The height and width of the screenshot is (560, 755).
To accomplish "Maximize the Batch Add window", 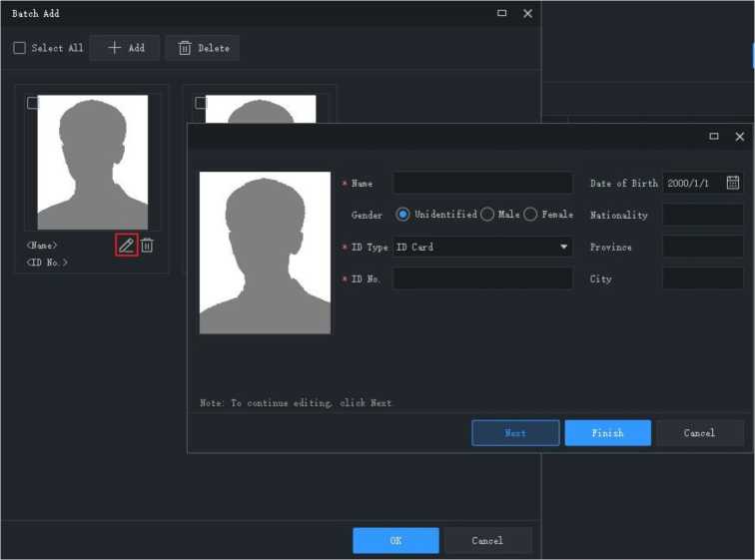I will click(x=501, y=13).
